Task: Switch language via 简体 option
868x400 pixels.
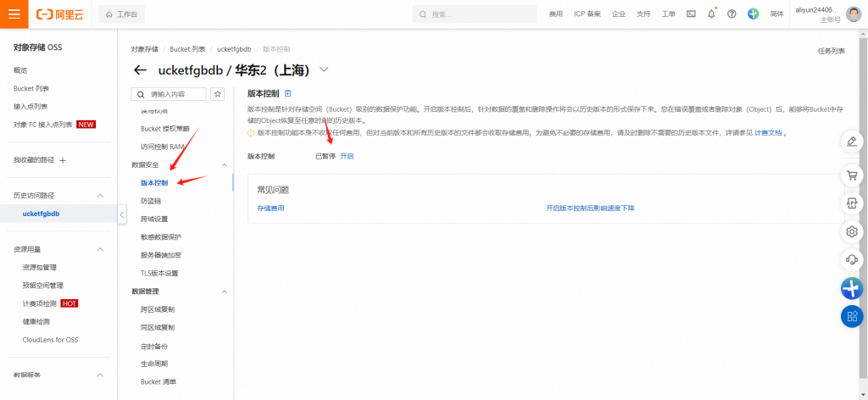Action: point(776,14)
